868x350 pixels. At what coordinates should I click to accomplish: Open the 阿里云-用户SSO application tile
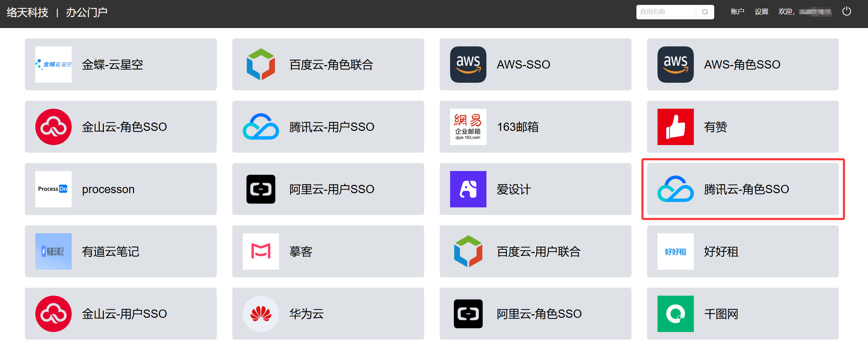pyautogui.click(x=328, y=189)
